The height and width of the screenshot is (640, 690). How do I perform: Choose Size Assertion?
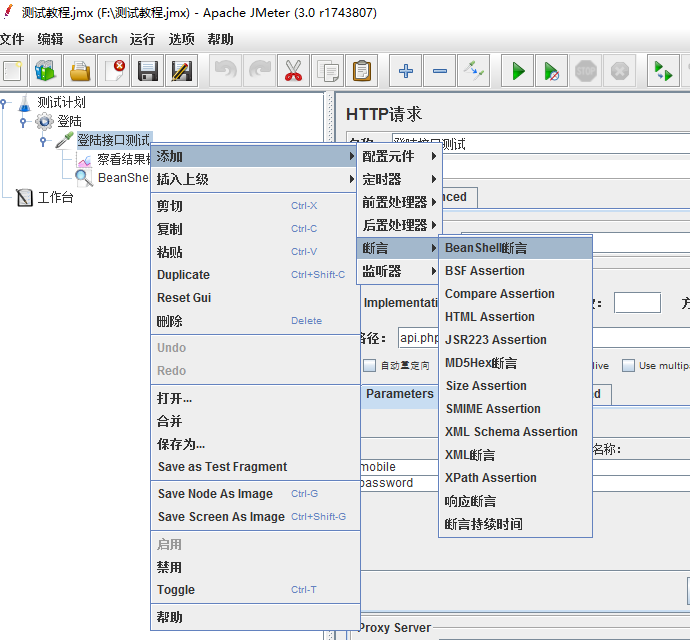click(515, 386)
